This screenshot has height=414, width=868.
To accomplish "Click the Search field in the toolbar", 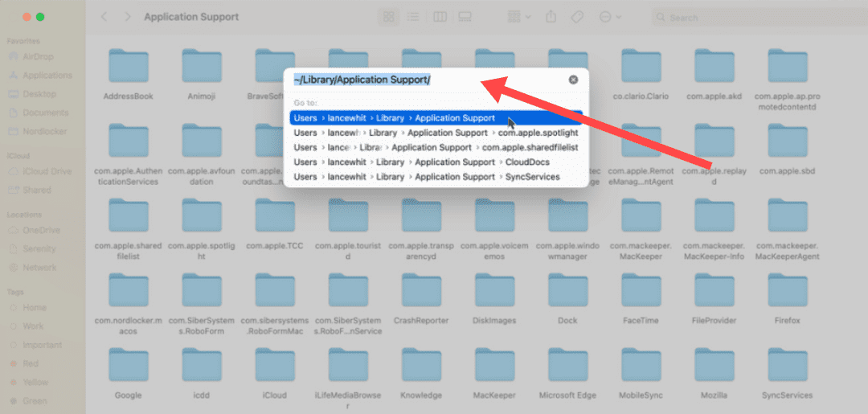I will pos(755,17).
